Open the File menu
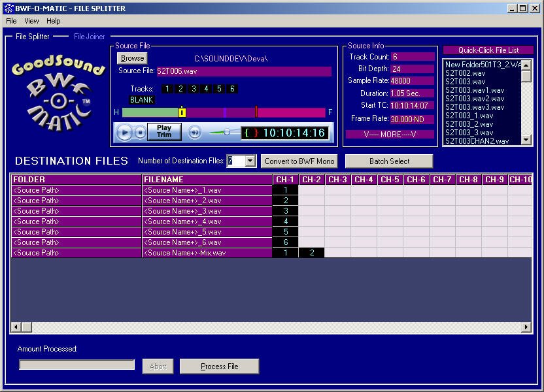The image size is (544, 392). coord(11,21)
